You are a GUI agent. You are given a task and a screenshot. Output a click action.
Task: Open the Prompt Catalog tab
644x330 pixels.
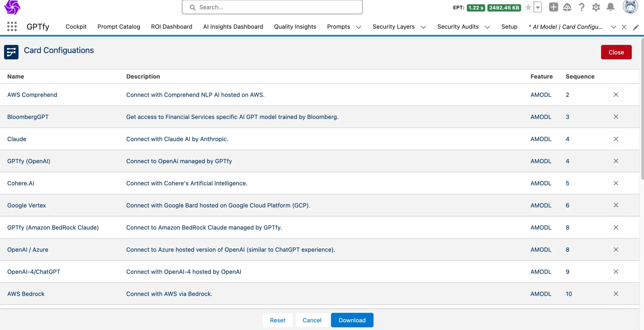coord(119,27)
